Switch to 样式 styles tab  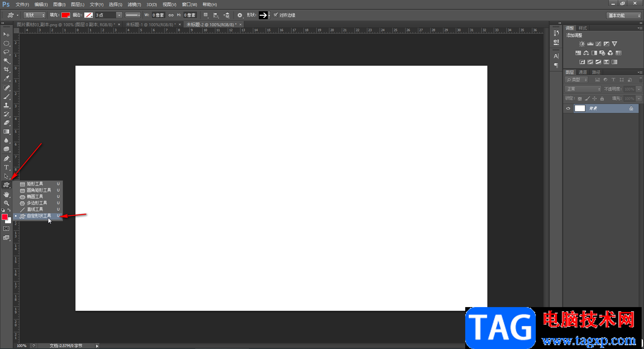pyautogui.click(x=583, y=28)
